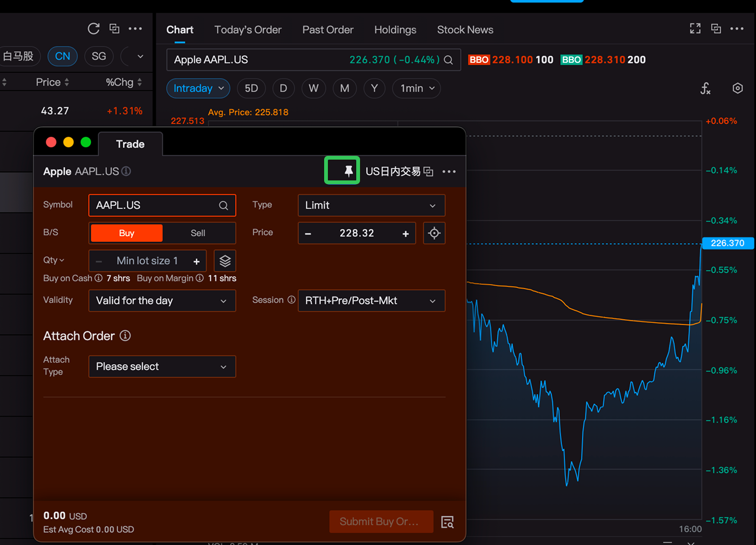Select the Buy side toggle
Screen dimensions: 756x545
click(127, 233)
